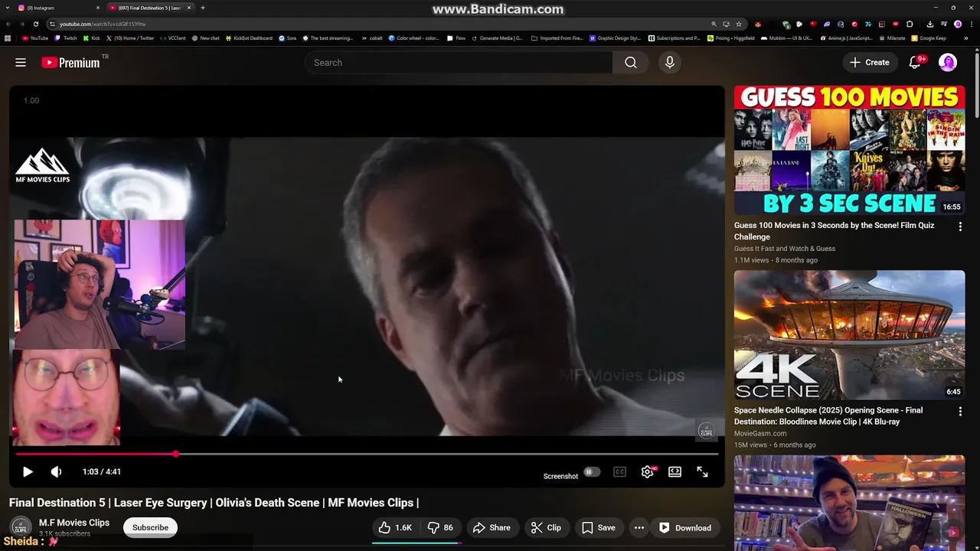The height and width of the screenshot is (551, 980).
Task: Clip a segment of the video
Action: click(x=546, y=528)
